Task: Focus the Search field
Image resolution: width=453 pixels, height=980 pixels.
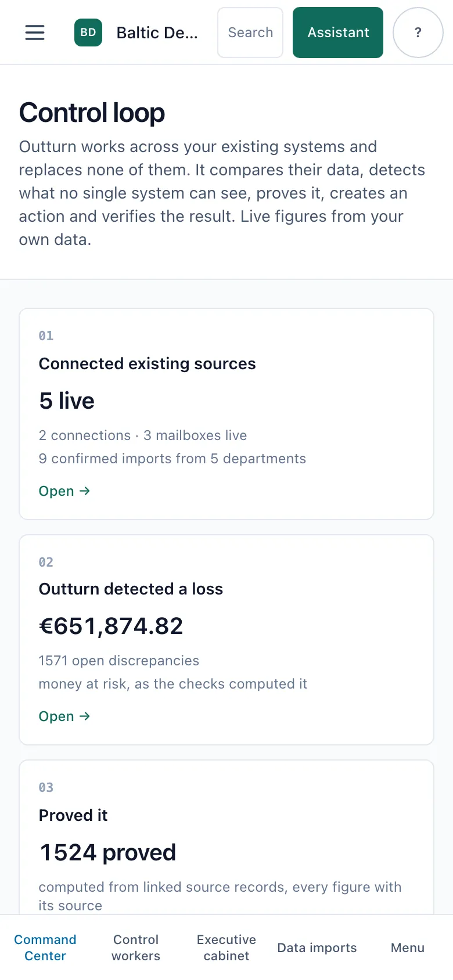Action: [250, 33]
